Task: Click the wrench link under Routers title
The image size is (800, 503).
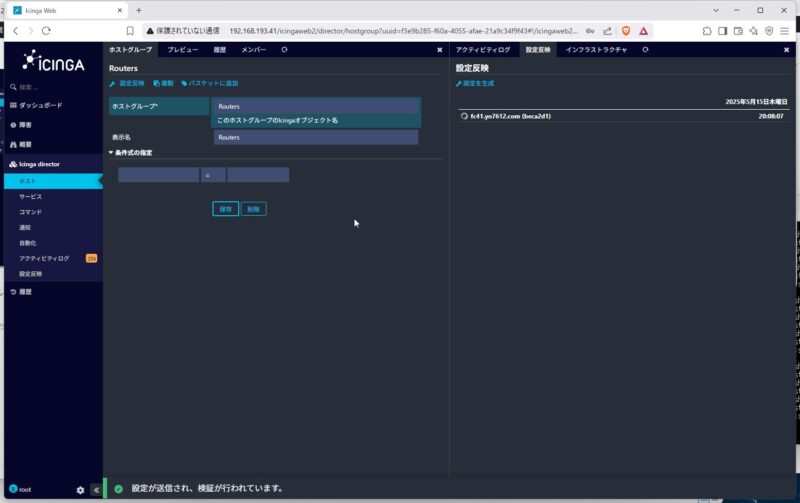Action: click(x=127, y=83)
